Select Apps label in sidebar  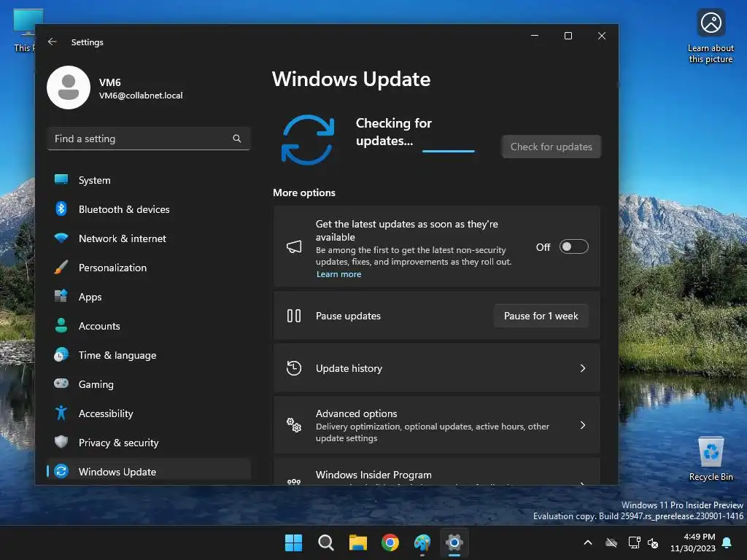tap(90, 297)
